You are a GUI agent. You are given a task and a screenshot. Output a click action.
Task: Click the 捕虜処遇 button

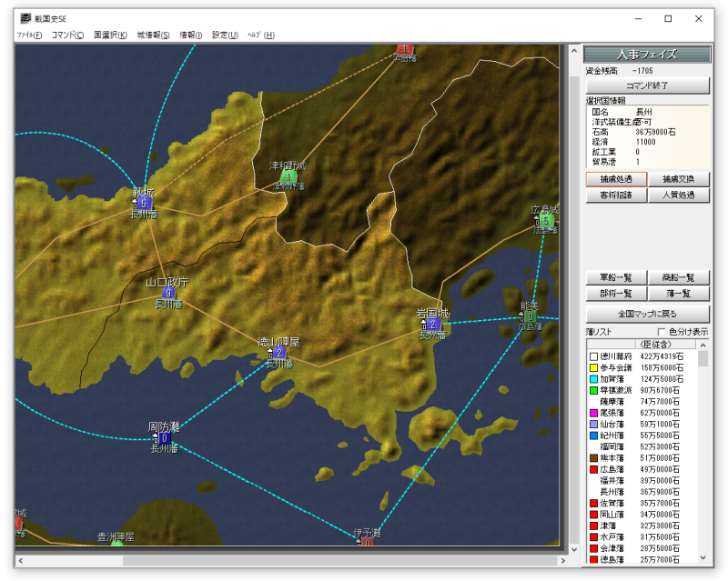[616, 179]
